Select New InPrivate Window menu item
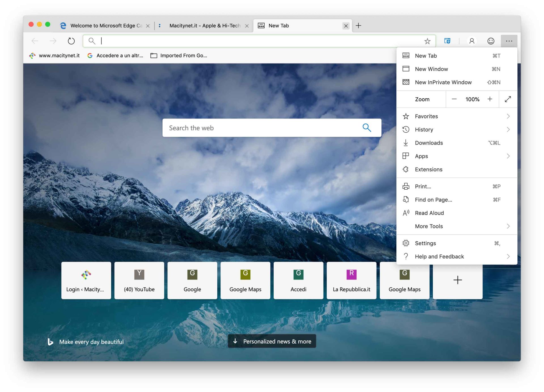The width and height of the screenshot is (544, 392). tap(443, 82)
